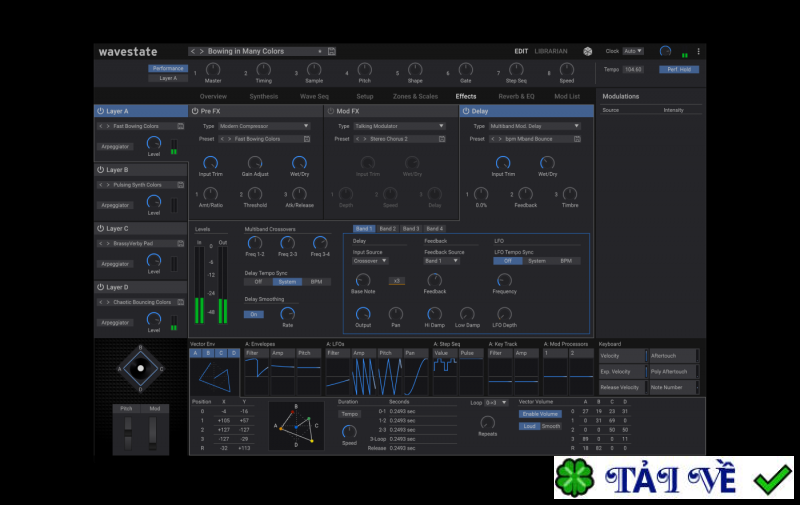Select previous Layer A program arrow
The height and width of the screenshot is (505, 800).
coord(101,126)
